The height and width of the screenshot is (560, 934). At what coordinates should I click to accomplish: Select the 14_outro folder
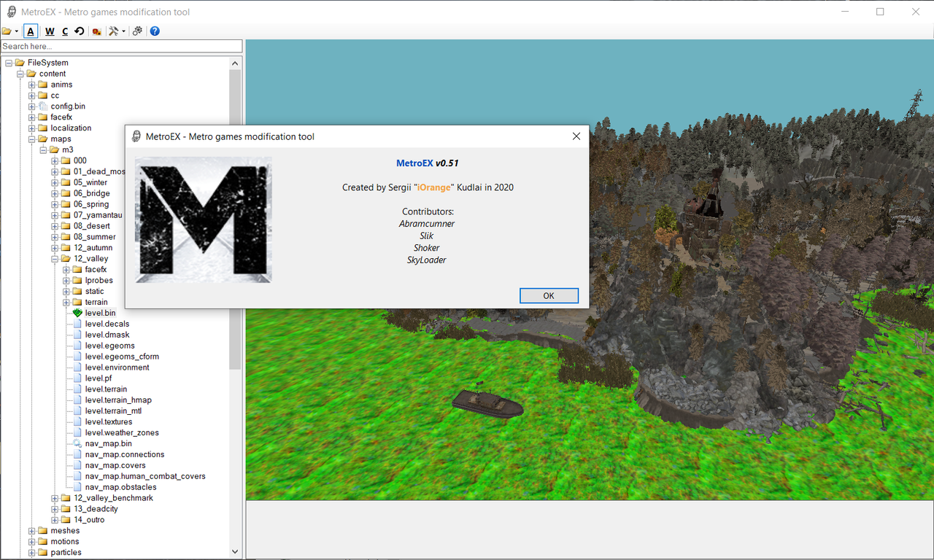pyautogui.click(x=89, y=520)
